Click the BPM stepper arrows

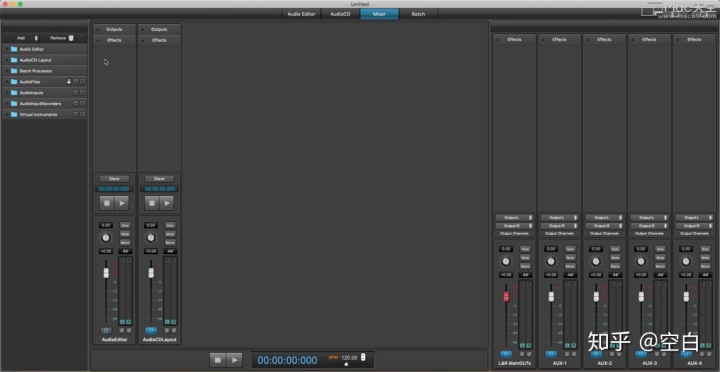363,357
